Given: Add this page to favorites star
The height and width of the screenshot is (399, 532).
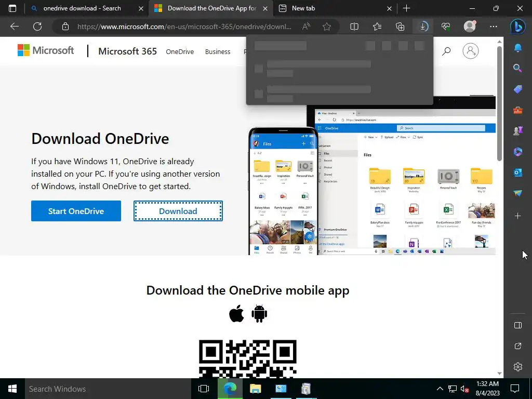Looking at the screenshot, I should click(x=327, y=26).
